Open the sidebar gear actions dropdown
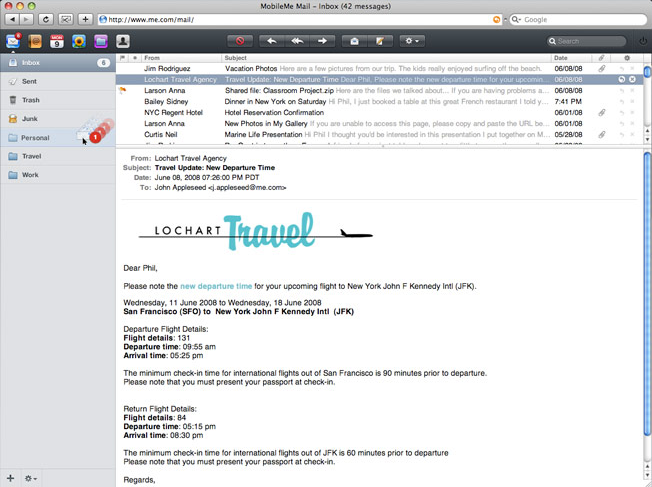This screenshot has height=487, width=652. 31,479
